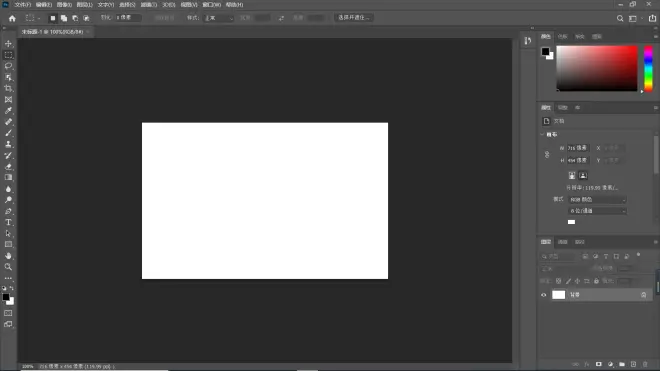The height and width of the screenshot is (371, 660).
Task: Open the Edit Toolbar three-dots button
Action: click(x=8, y=278)
